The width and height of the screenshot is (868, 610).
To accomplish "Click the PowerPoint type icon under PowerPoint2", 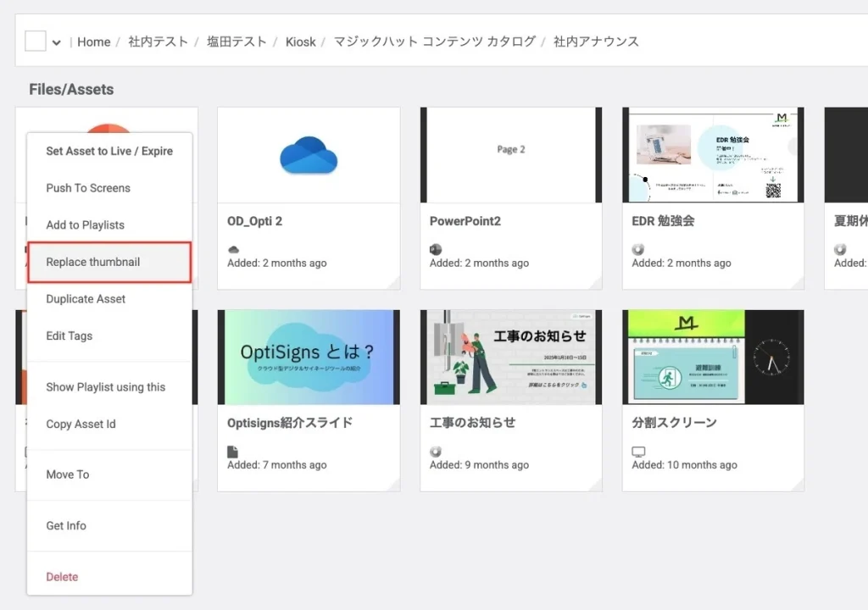I will tap(436, 249).
